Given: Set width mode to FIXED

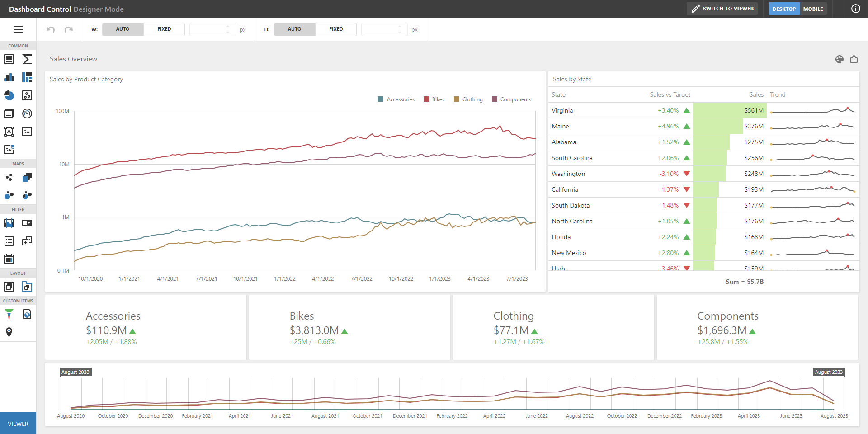Looking at the screenshot, I should [x=164, y=29].
